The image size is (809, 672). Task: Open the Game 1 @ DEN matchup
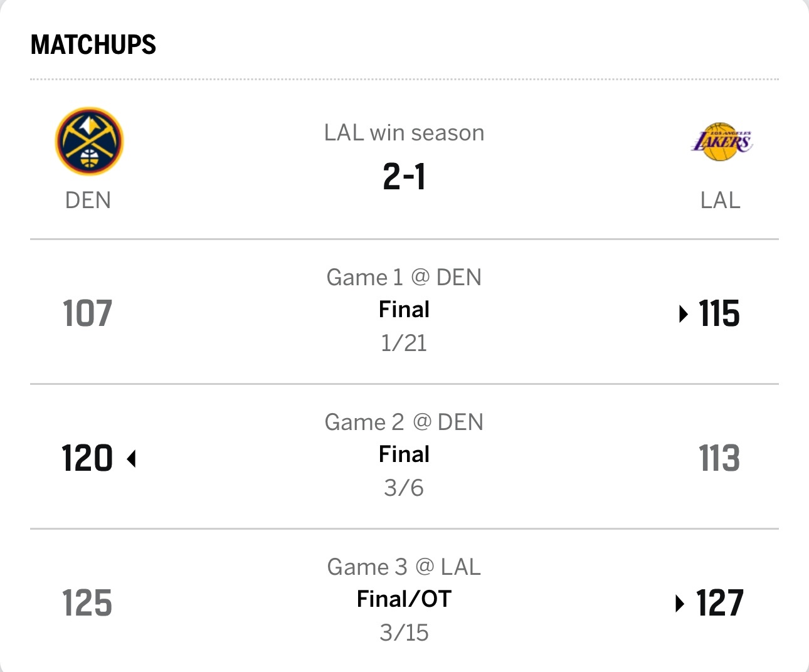pos(404,277)
